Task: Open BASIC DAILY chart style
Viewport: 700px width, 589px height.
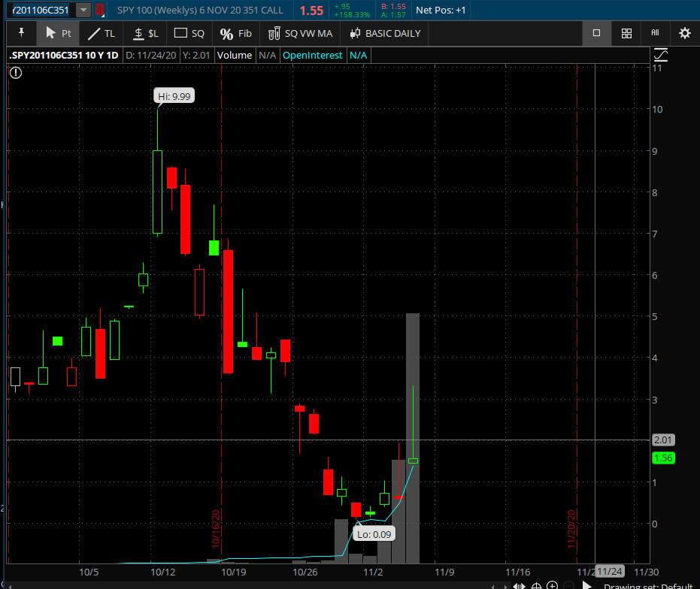Action: pyautogui.click(x=385, y=34)
